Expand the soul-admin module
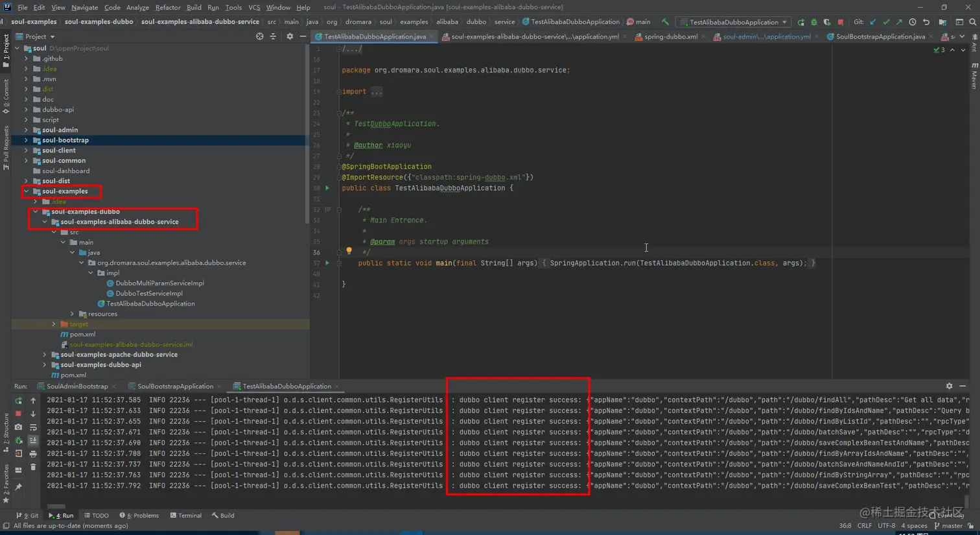The image size is (980, 535). [27, 130]
